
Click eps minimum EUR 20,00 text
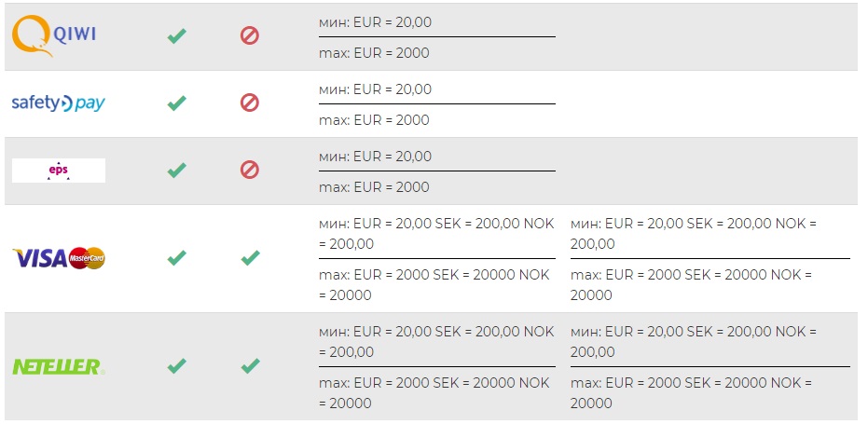[376, 157]
